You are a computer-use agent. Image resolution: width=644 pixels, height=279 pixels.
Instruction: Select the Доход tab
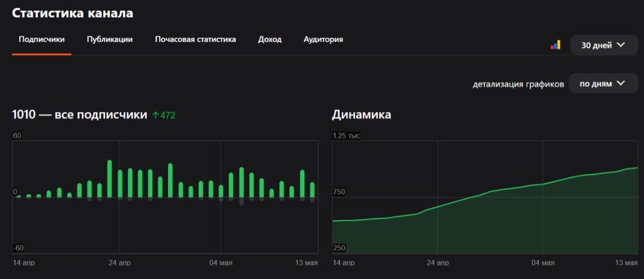pos(269,39)
